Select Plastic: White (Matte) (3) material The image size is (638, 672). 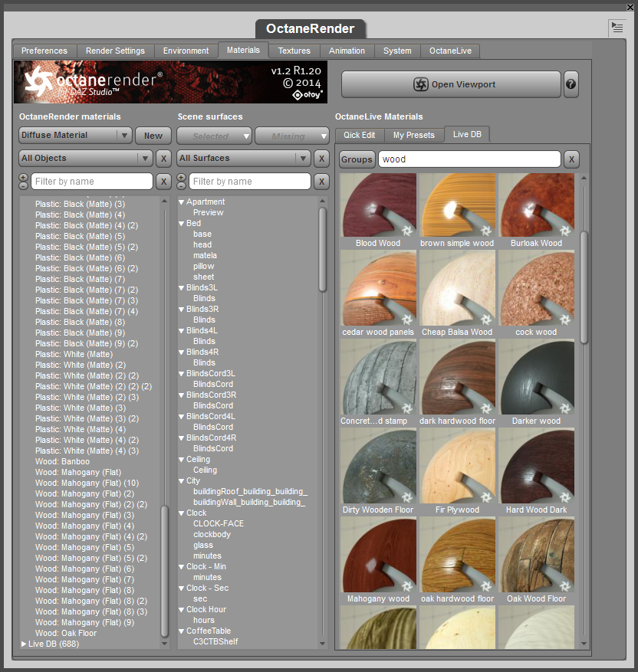[x=81, y=408]
